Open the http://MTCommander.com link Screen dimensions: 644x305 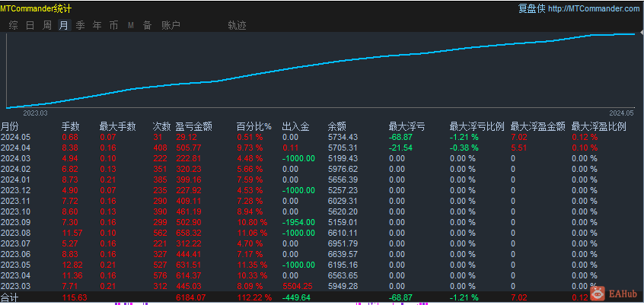594,8
